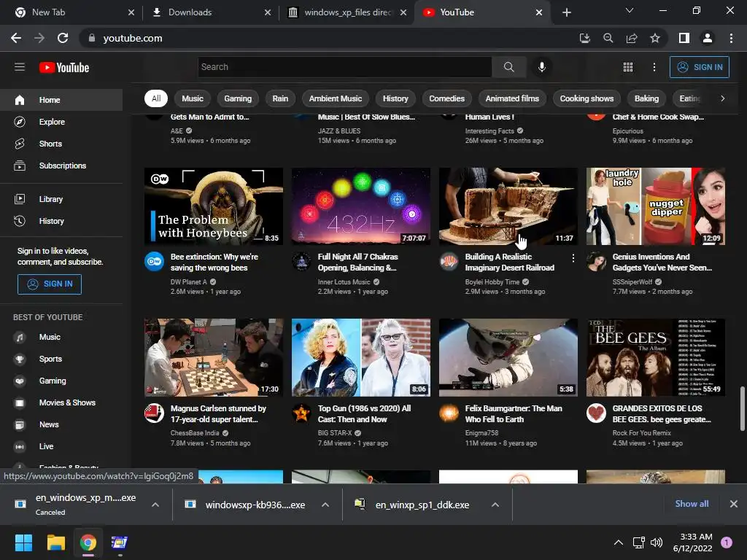
Task: Open YouTube settings three-dot menu
Action: pos(654,67)
